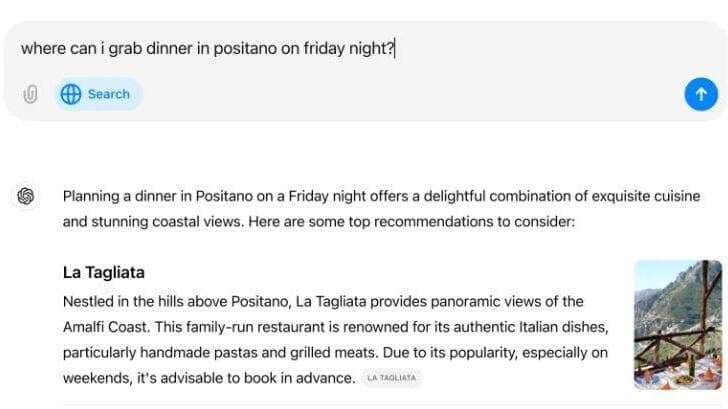Click the 'Amalfi Coast' text in description
Image resolution: width=728 pixels, height=409 pixels.
pos(105,327)
